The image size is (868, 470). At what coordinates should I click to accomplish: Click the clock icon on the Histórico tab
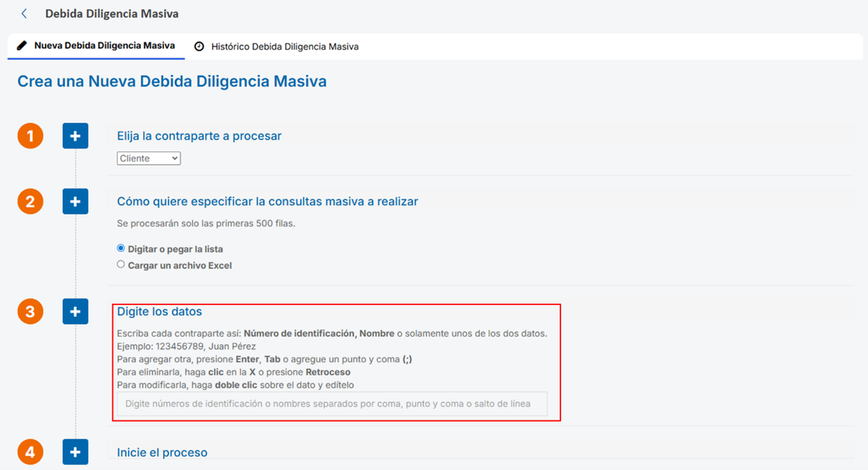199,46
